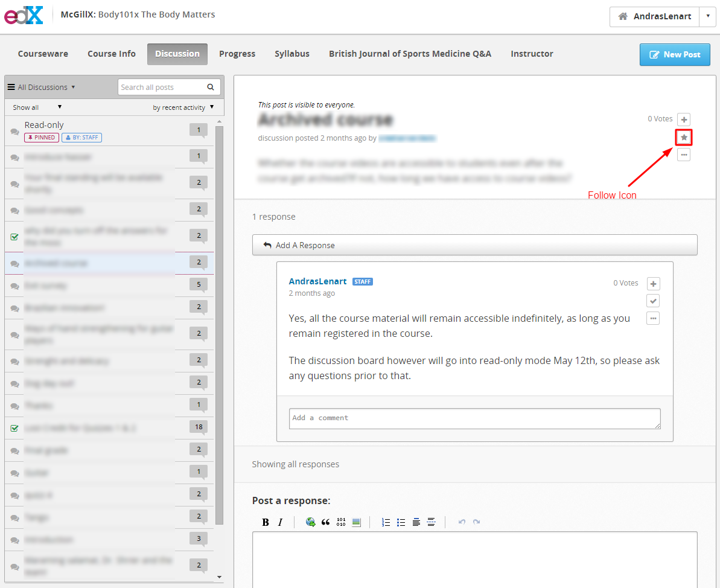Open the Syllabus tab

coord(292,54)
